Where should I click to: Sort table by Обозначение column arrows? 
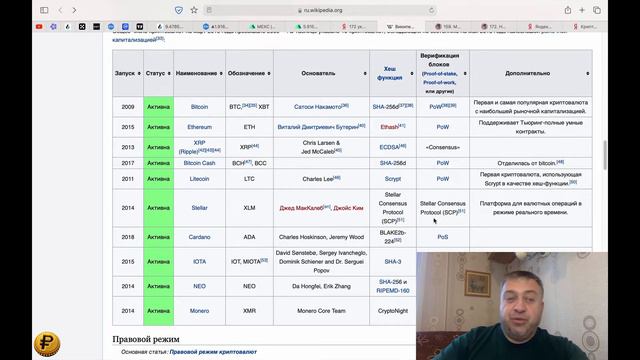pos(269,73)
